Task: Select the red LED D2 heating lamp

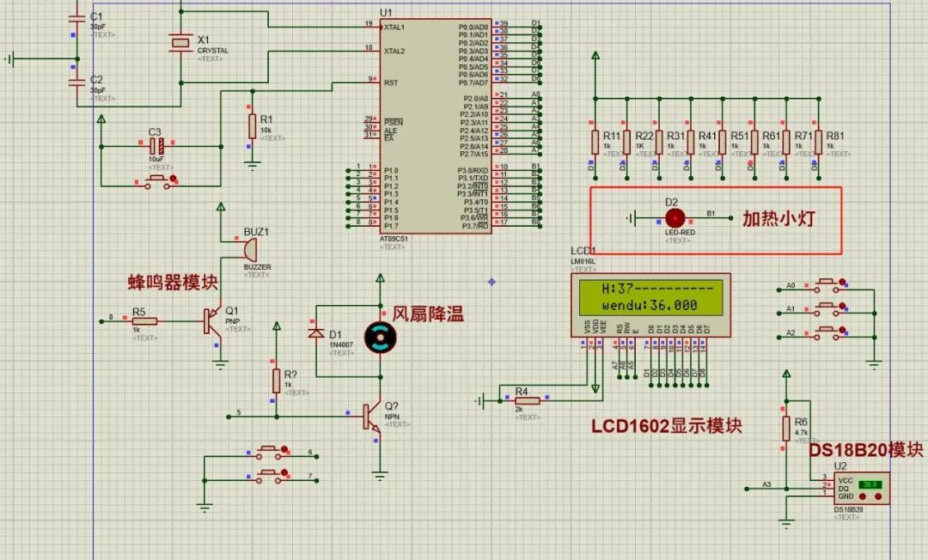Action: pos(674,216)
